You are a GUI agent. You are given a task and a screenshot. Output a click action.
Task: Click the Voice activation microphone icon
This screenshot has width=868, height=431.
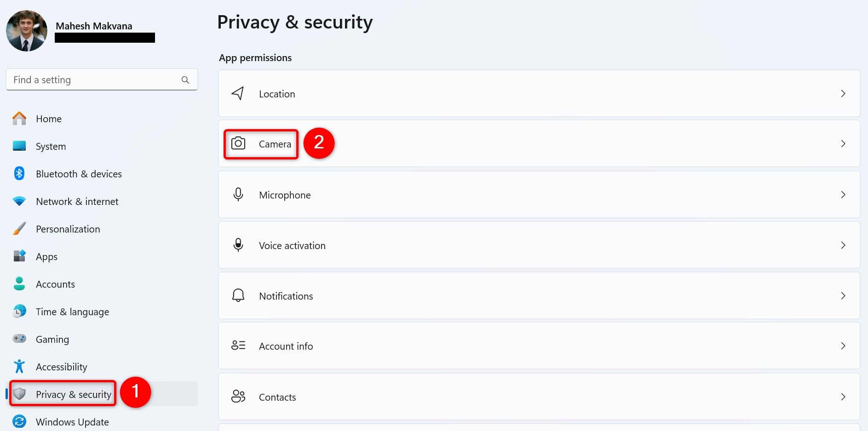(238, 245)
